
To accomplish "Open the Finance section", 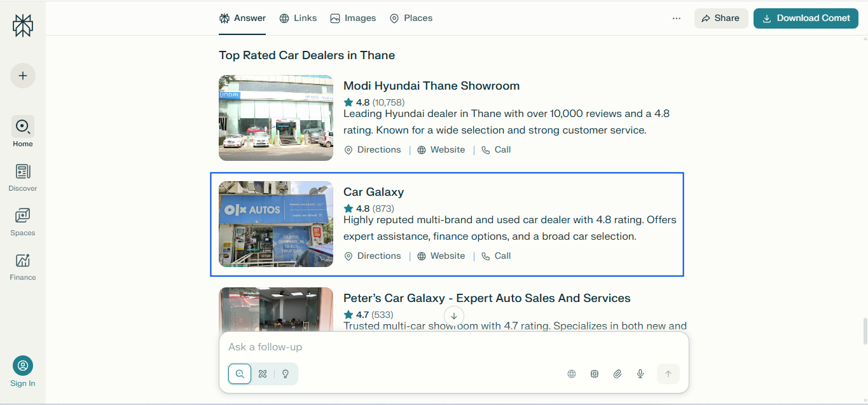I will click(x=22, y=261).
